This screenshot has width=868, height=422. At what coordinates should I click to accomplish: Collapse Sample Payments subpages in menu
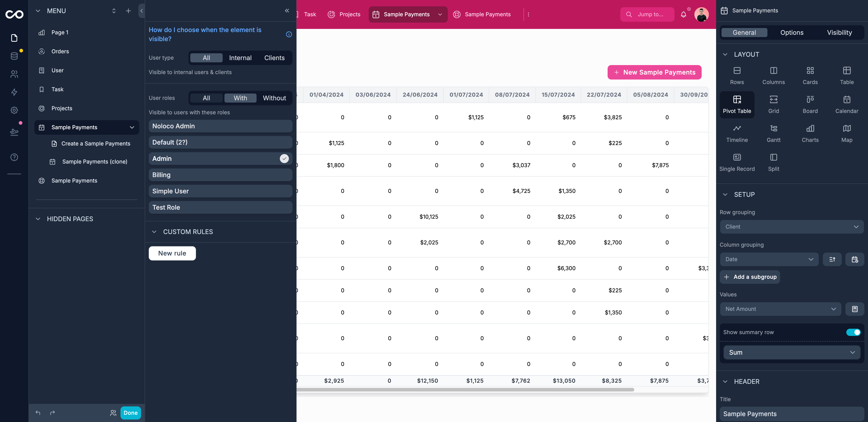pyautogui.click(x=132, y=127)
